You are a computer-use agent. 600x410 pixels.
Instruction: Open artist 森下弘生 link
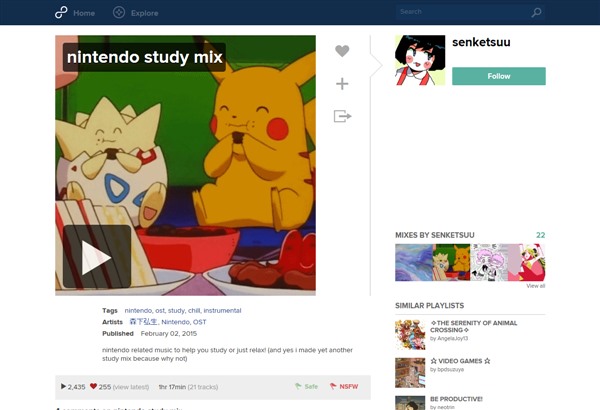coord(143,322)
